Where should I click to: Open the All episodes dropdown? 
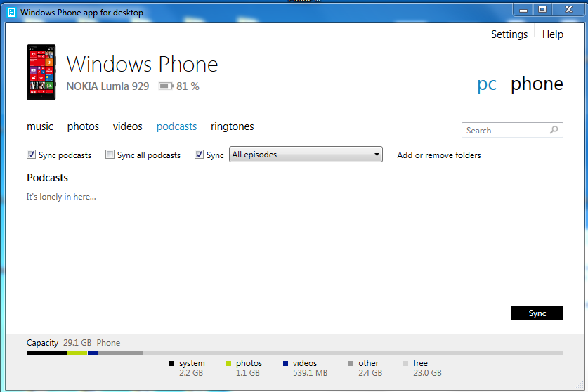click(x=306, y=154)
